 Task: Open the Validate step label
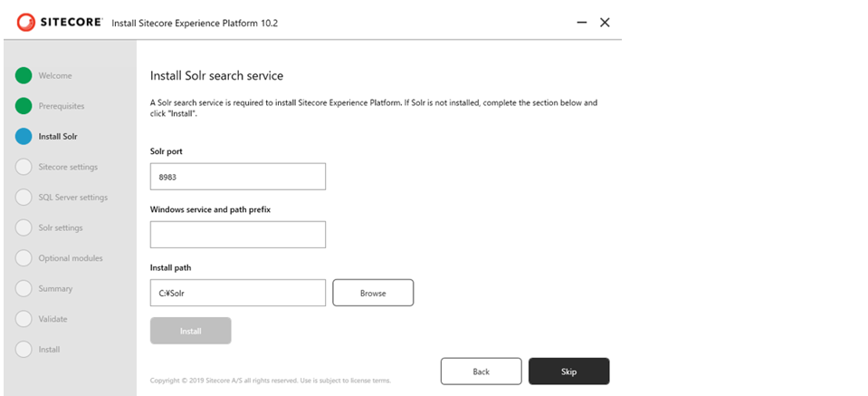(x=52, y=319)
